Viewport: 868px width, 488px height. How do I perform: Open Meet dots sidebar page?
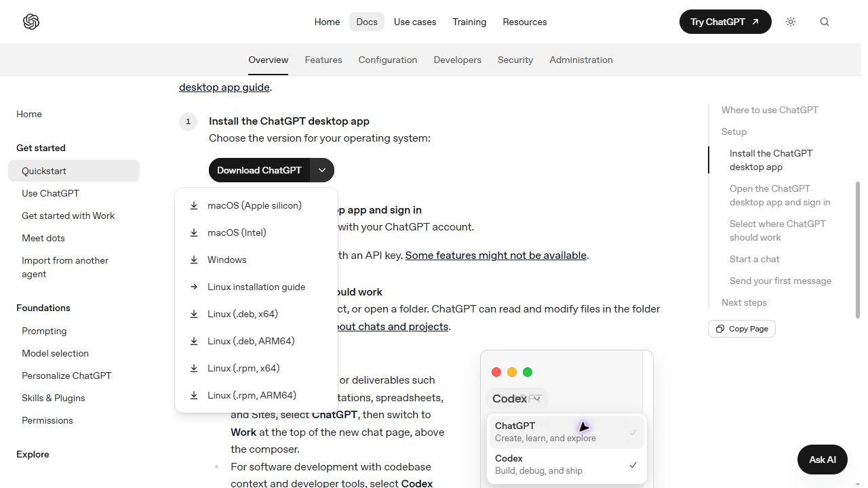74,238
